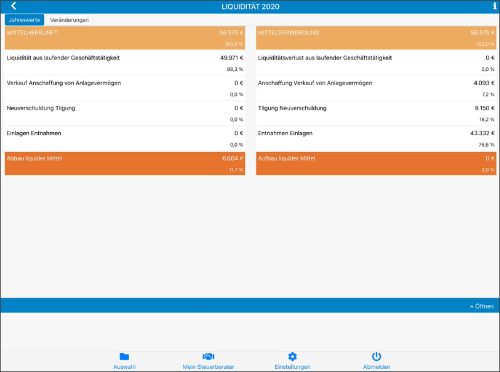The image size is (500, 372).
Task: Click the Einstellungen label text
Action: 292,367
